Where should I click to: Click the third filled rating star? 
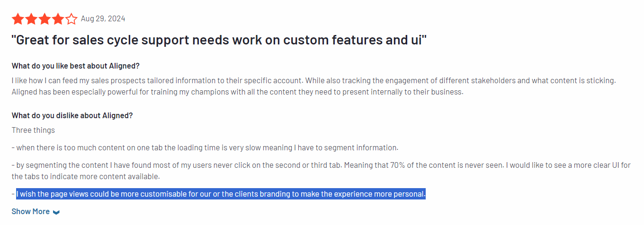[45, 19]
